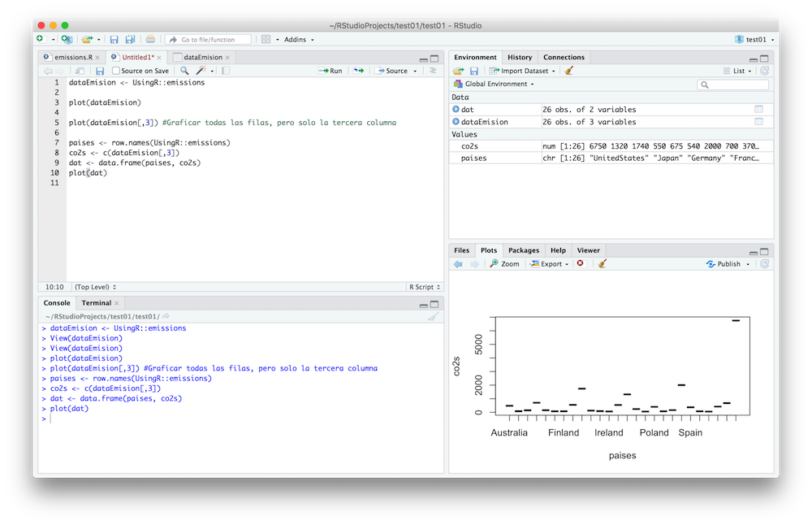Switch to the Packages tab

click(524, 250)
